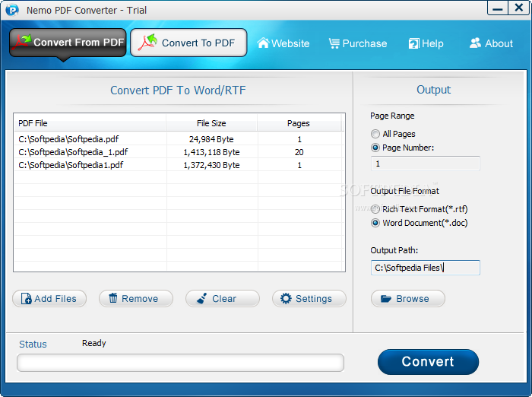Click the Ready status text
532x397 pixels.
[94, 343]
